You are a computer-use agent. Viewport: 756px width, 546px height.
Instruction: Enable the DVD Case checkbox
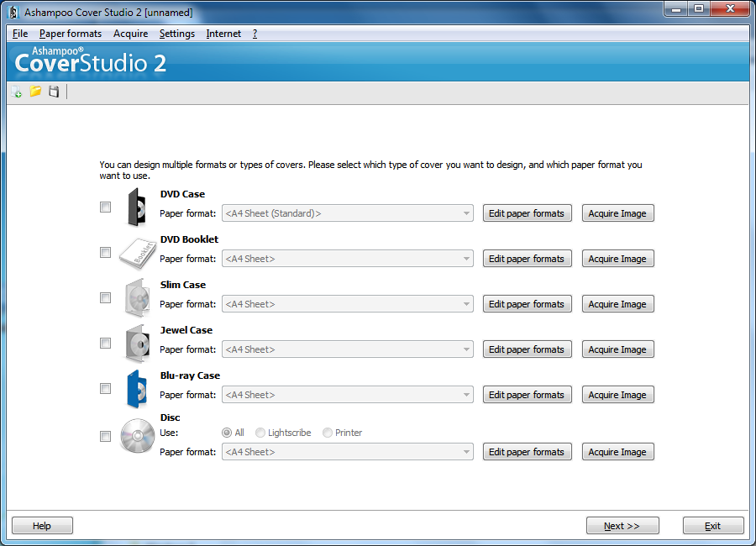[x=105, y=207]
